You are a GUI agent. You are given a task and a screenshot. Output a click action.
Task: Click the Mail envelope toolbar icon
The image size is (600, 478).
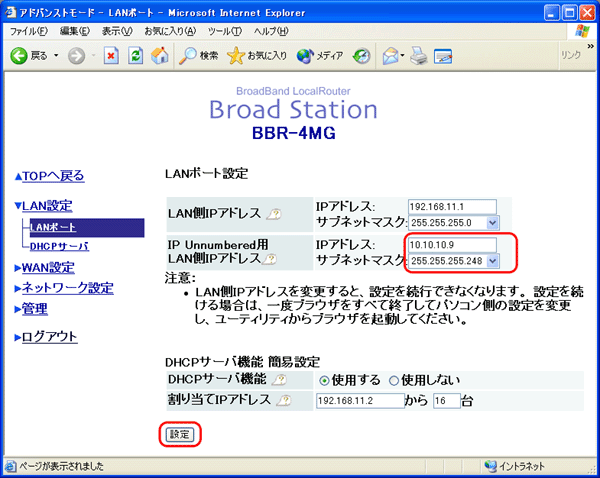click(390, 56)
